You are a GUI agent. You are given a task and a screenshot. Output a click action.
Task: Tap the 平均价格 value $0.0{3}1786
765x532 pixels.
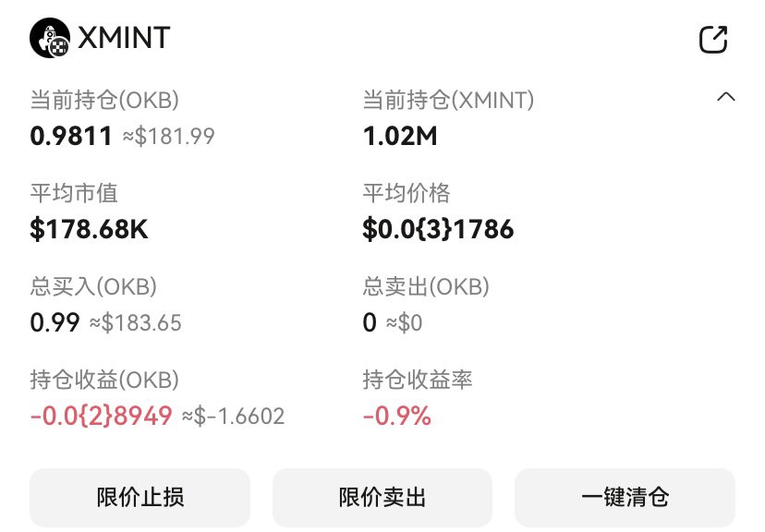(438, 229)
